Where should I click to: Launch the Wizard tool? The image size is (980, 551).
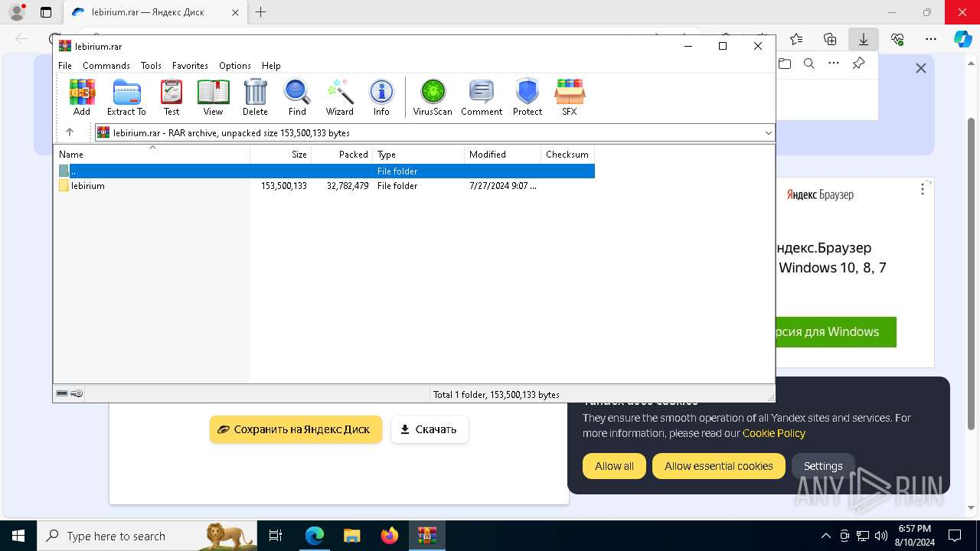(x=339, y=97)
